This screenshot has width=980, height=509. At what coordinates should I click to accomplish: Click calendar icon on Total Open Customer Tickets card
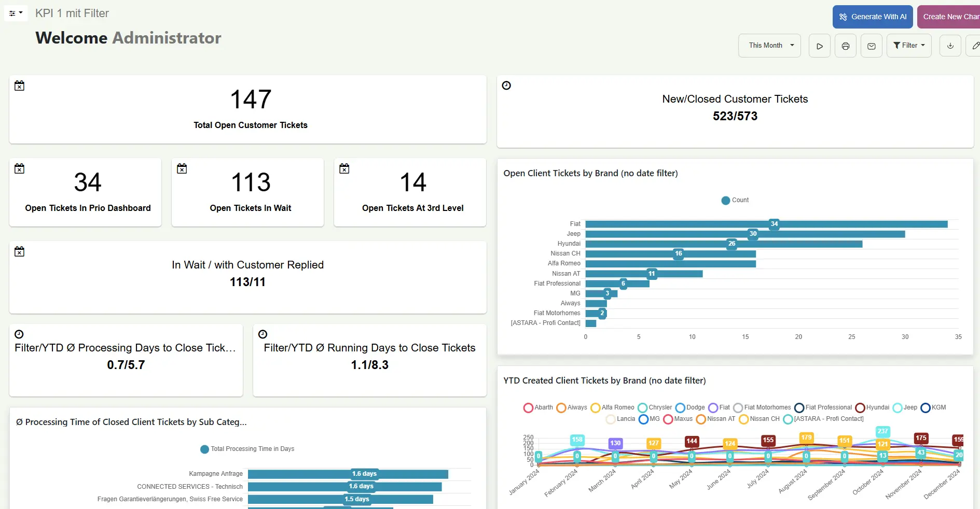pyautogui.click(x=19, y=86)
